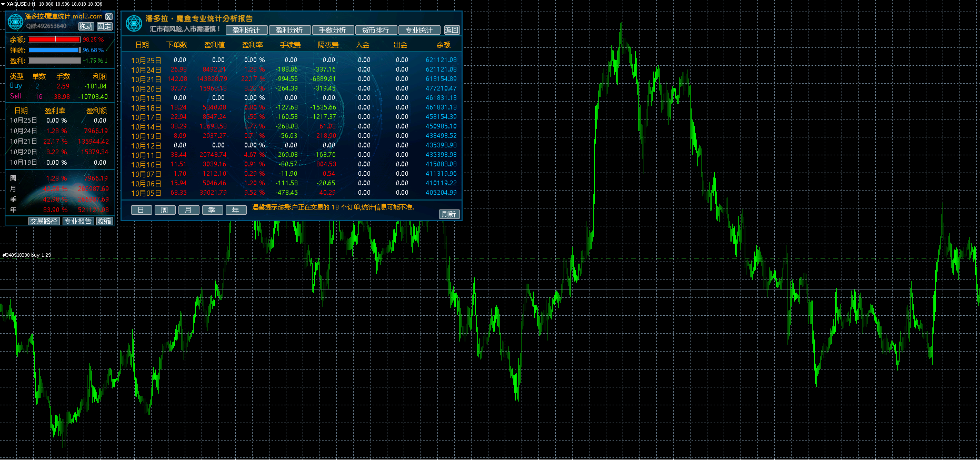Click the -1.75 % profit percentage
The image size is (980, 460).
[x=93, y=61]
